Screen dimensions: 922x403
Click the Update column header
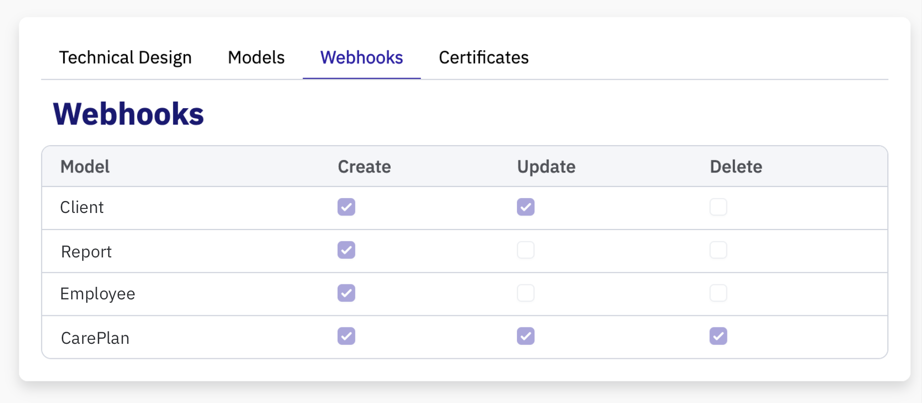546,167
